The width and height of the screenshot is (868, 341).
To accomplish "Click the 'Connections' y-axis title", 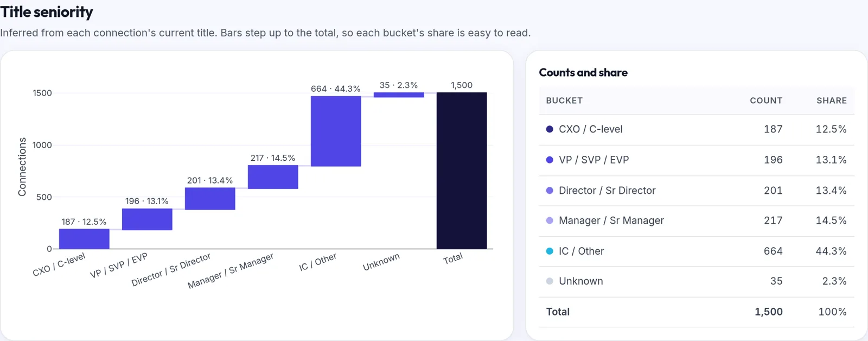I will coord(22,167).
